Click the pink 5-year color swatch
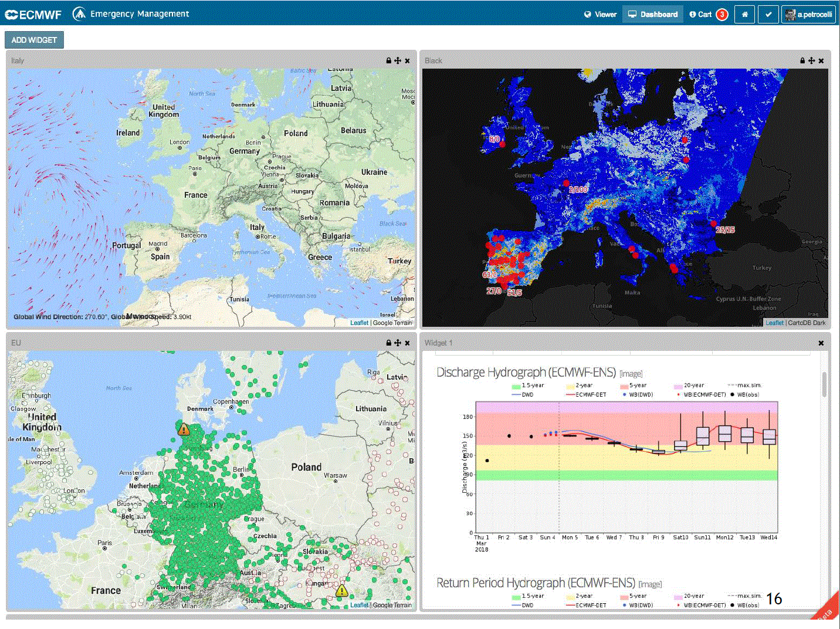This screenshot has height=629, width=840. tap(623, 385)
